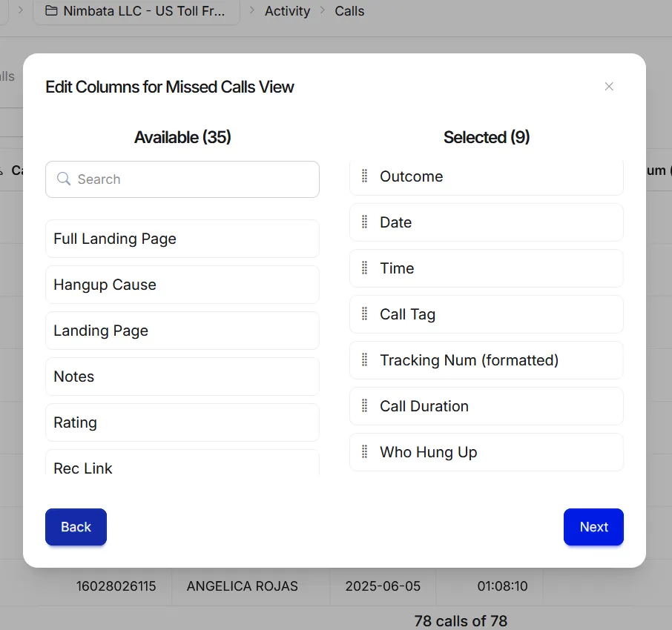Image resolution: width=672 pixels, height=630 pixels.
Task: Click the drag handle beside Time
Action: pyautogui.click(x=364, y=268)
